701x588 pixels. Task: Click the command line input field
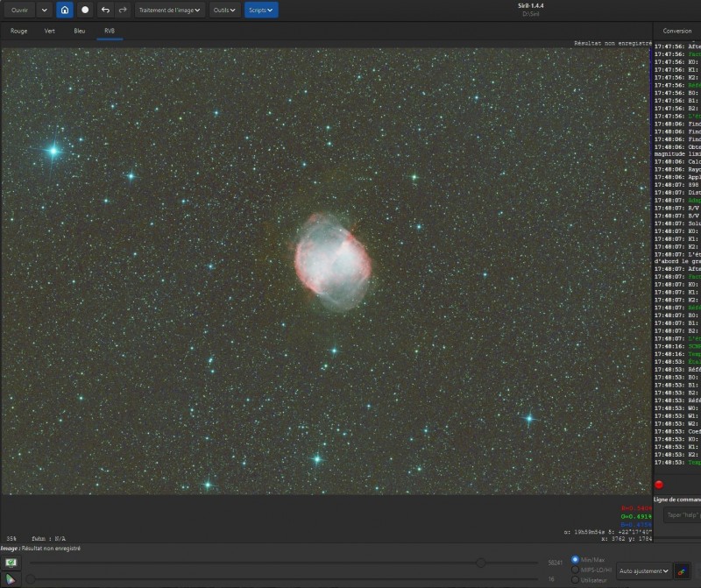click(x=683, y=515)
